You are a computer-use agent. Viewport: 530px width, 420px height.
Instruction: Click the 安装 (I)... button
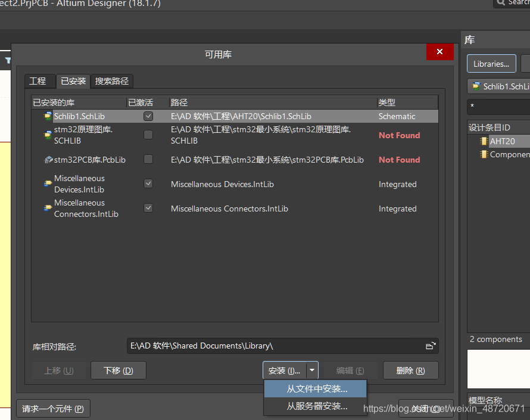pos(285,371)
